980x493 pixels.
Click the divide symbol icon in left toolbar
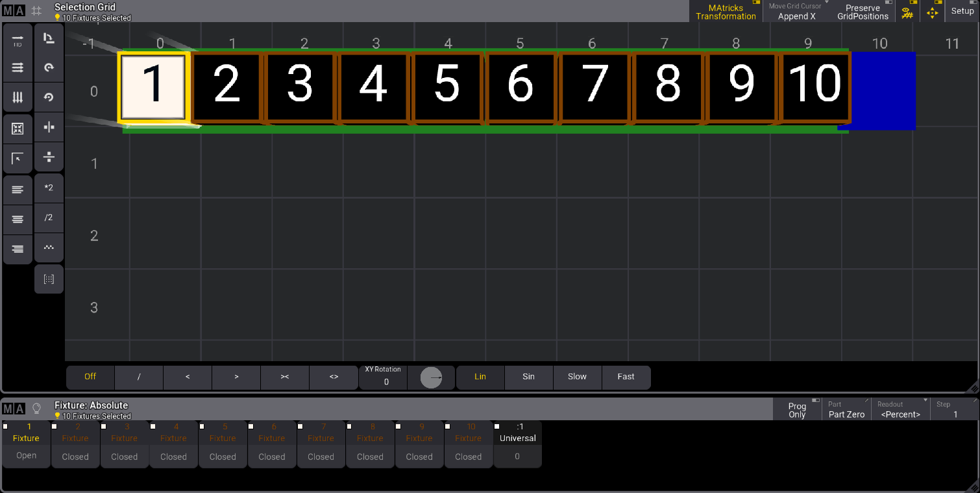pyautogui.click(x=49, y=157)
